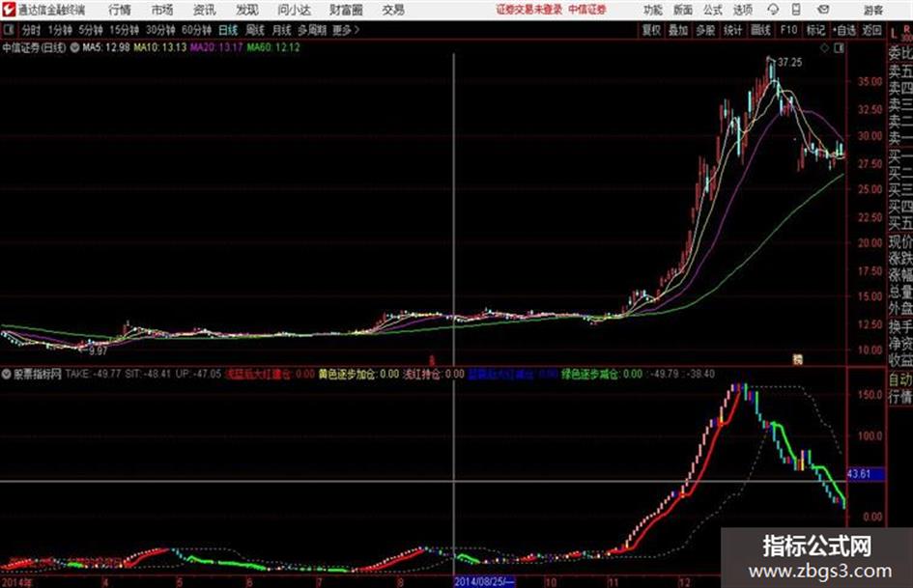Expand the dropdown arrow beside 中信证券(日线)
Viewport: 913px width, 588px height.
(74, 47)
